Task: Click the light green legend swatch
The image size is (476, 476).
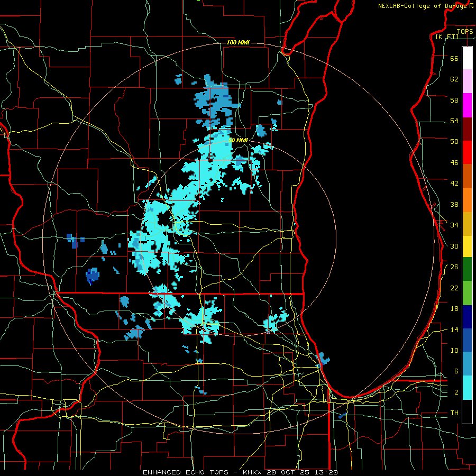Action: 467,293
